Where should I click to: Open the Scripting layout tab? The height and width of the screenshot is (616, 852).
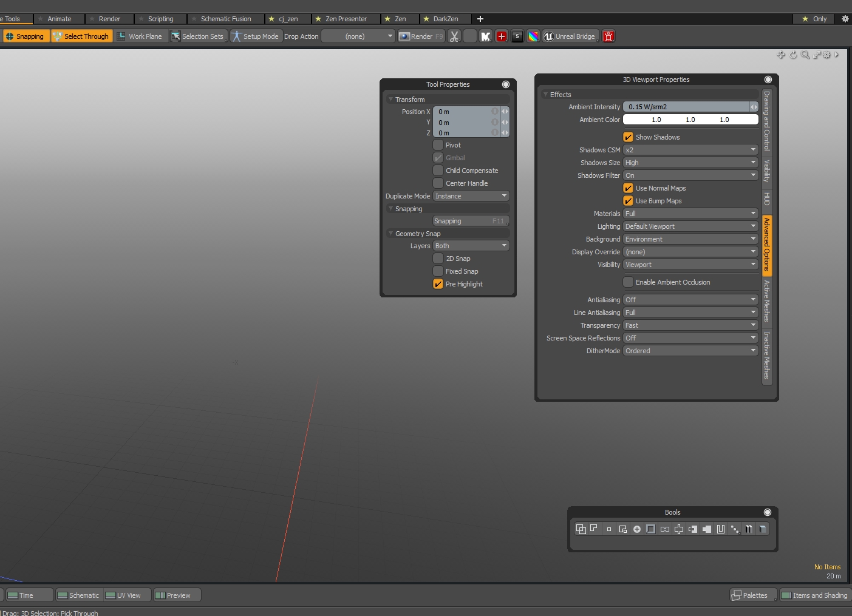(x=160, y=19)
